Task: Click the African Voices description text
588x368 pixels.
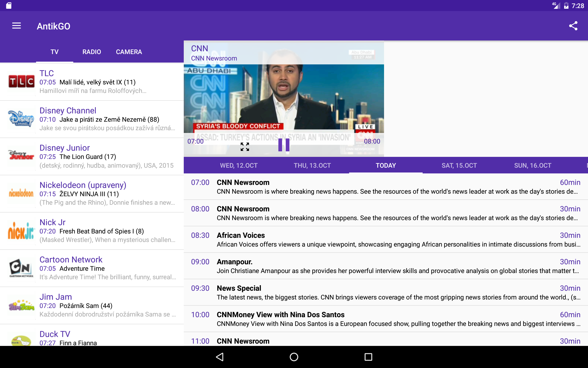Action: tap(399, 244)
